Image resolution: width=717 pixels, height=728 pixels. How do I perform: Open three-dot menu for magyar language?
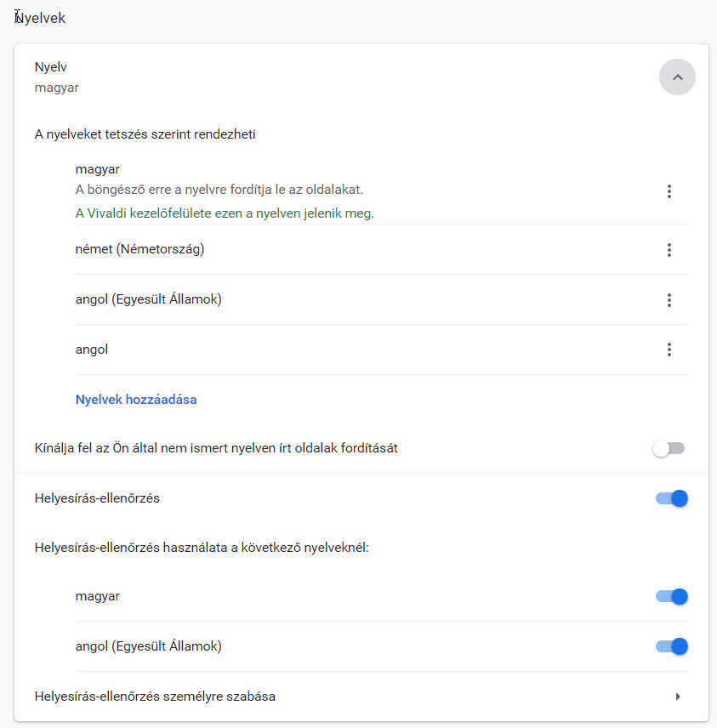click(669, 191)
